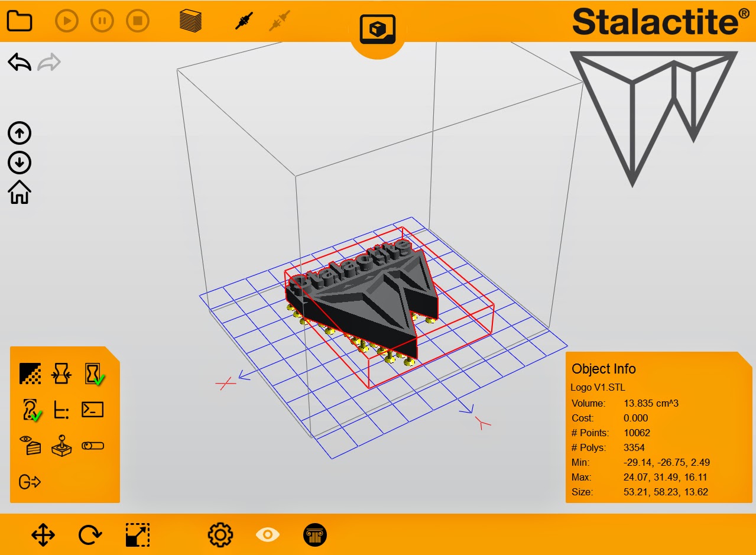
Task: Start printing with the play button
Action: click(x=67, y=21)
